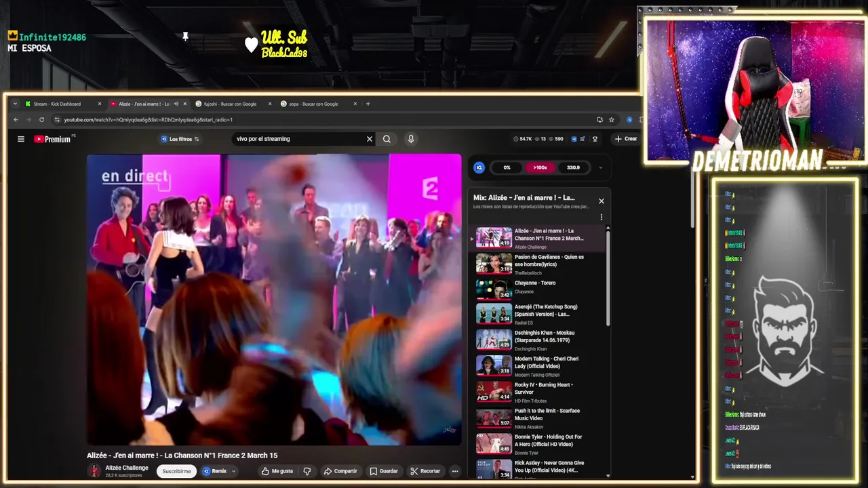Open the YouTube hamburger guide menu
Image resolution: width=868 pixels, height=488 pixels.
click(21, 139)
